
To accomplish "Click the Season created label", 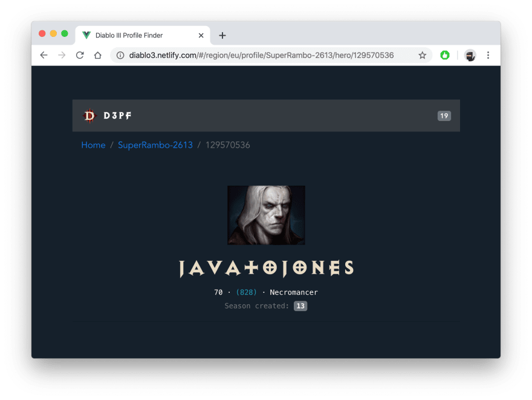I will point(256,306).
